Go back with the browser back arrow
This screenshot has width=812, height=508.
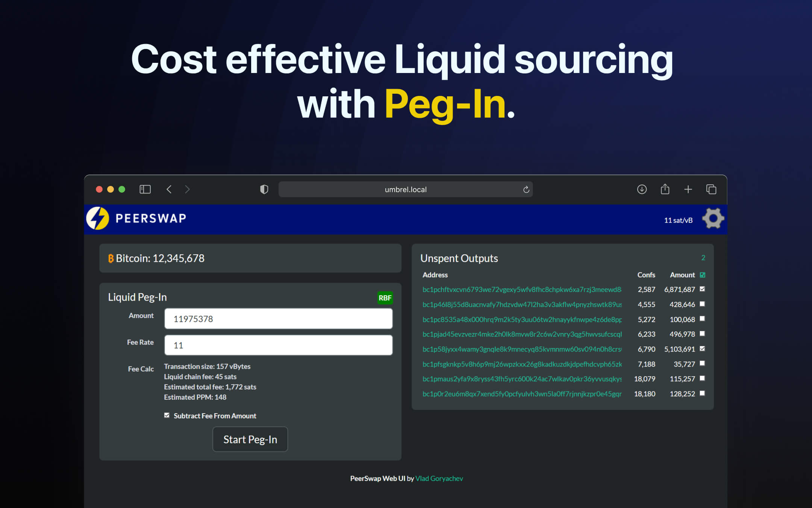coord(169,189)
